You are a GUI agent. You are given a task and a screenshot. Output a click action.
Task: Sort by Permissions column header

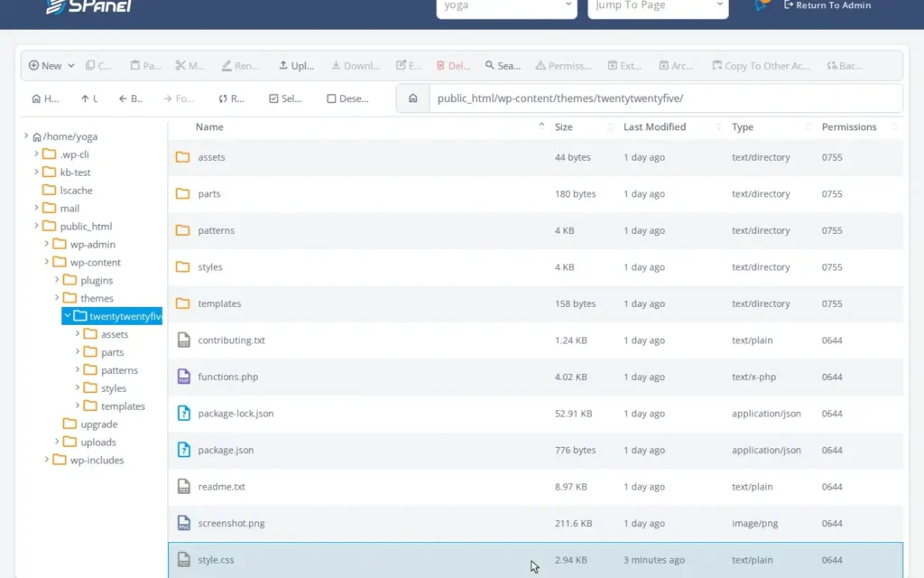click(x=848, y=126)
